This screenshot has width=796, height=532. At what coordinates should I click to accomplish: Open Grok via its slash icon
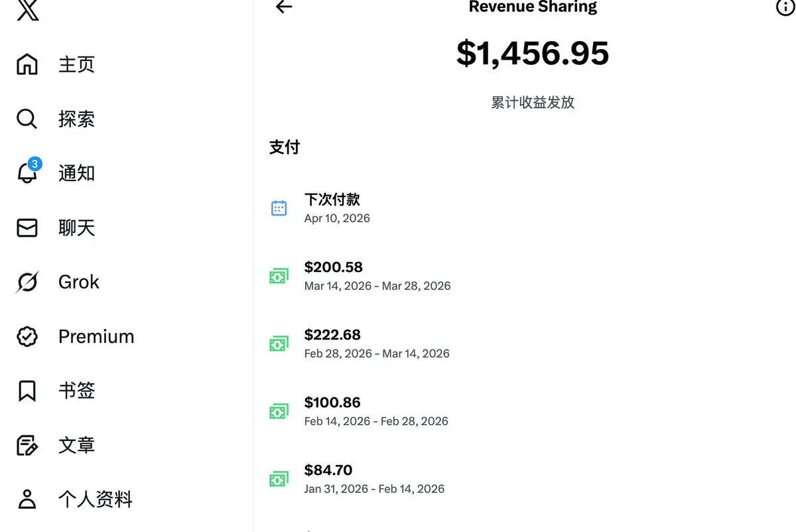coord(27,282)
